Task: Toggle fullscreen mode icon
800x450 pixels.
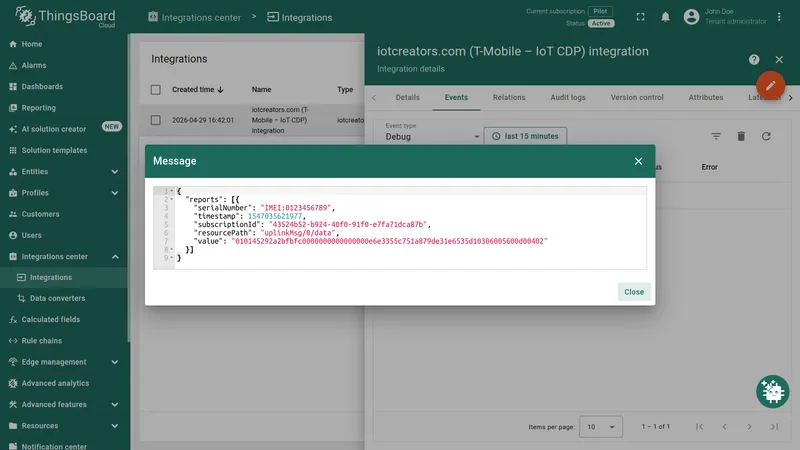Action: click(x=640, y=17)
